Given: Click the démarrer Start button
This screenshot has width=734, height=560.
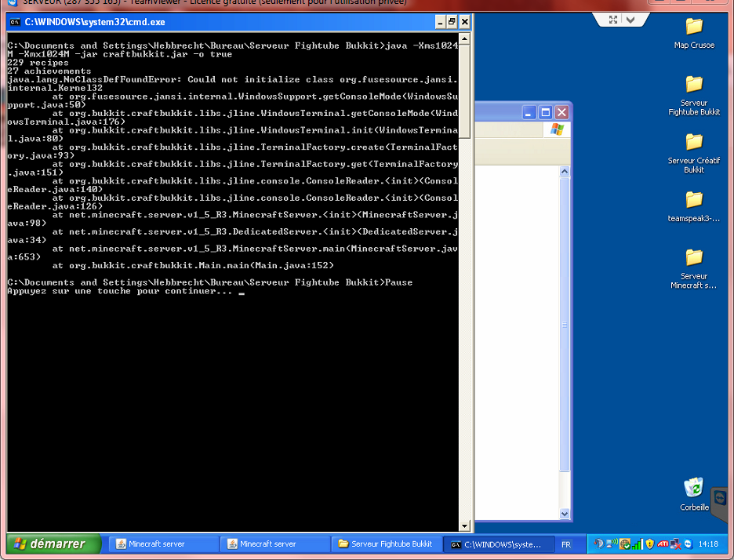Looking at the screenshot, I should 53,544.
